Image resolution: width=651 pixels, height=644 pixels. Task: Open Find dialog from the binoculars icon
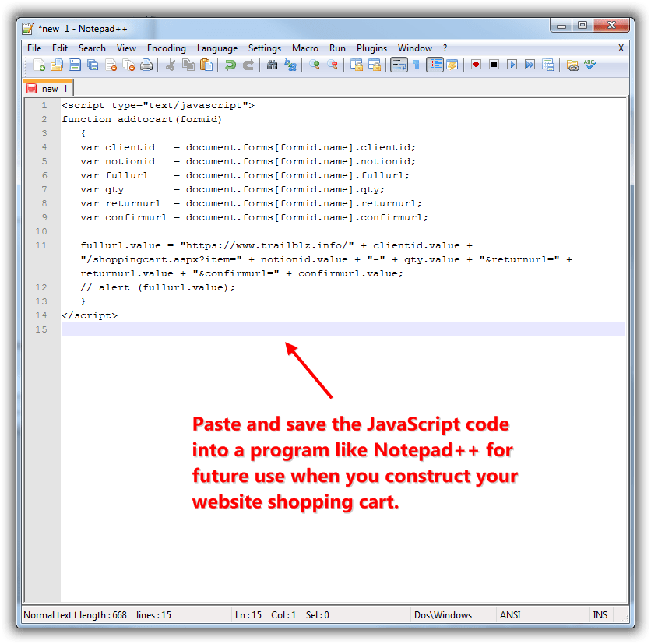(273, 65)
